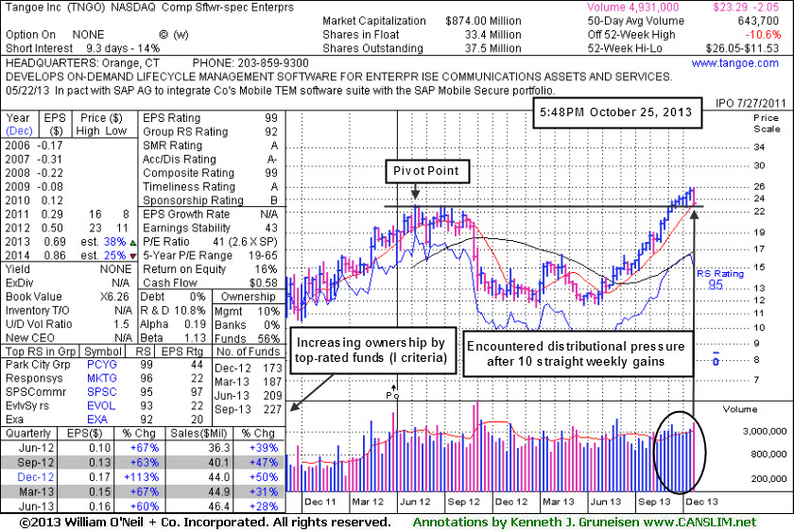Select the Dec-12 quarterly earnings row label
This screenshot has height=532, width=794.
(x=36, y=477)
